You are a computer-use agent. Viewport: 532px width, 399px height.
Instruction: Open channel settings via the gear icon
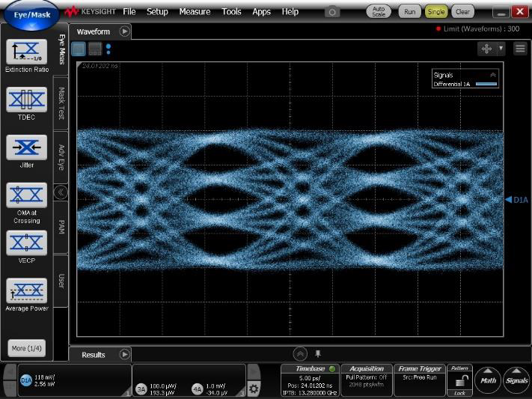click(x=254, y=389)
